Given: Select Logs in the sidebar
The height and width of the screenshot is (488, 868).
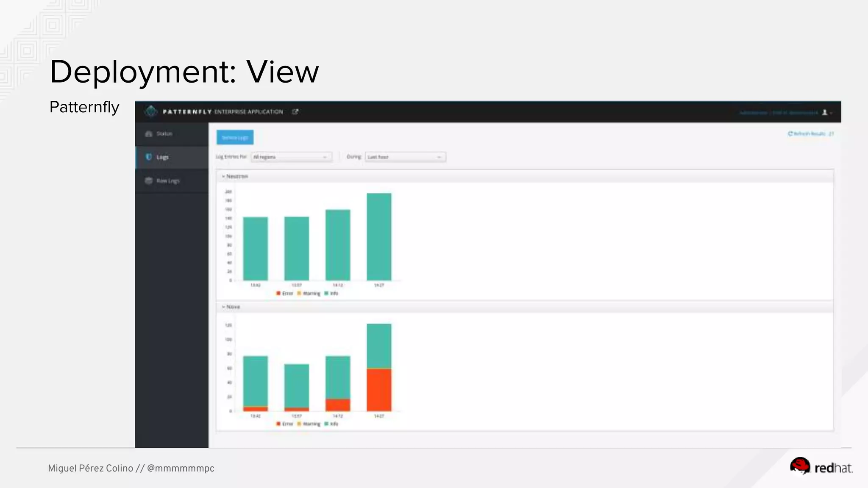Looking at the screenshot, I should point(172,157).
